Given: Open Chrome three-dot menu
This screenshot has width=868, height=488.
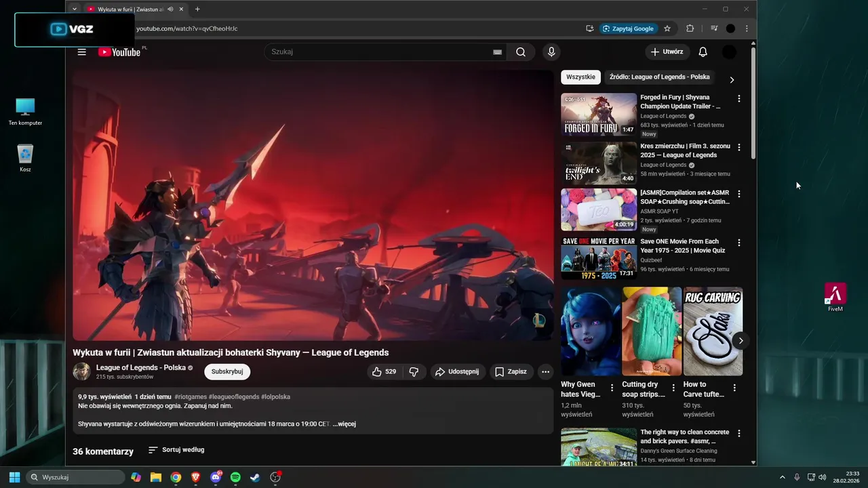Looking at the screenshot, I should [747, 28].
